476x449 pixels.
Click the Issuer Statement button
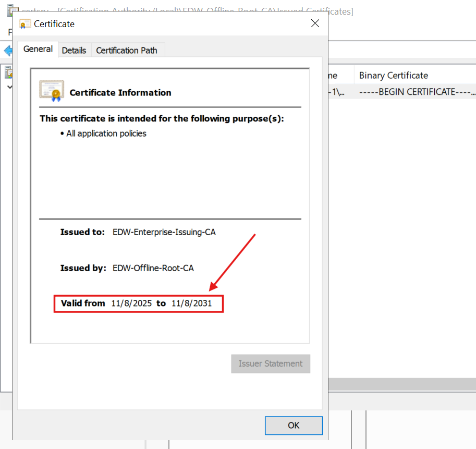271,363
